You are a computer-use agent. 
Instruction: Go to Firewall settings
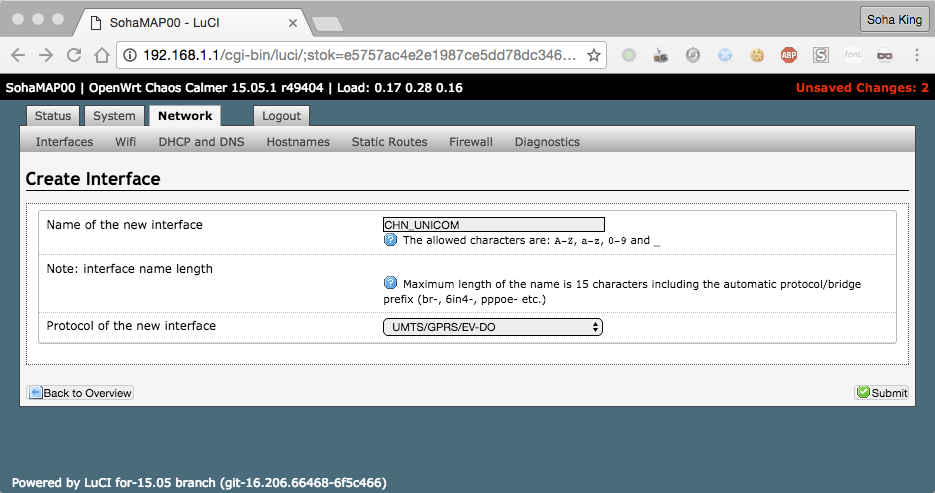click(470, 142)
